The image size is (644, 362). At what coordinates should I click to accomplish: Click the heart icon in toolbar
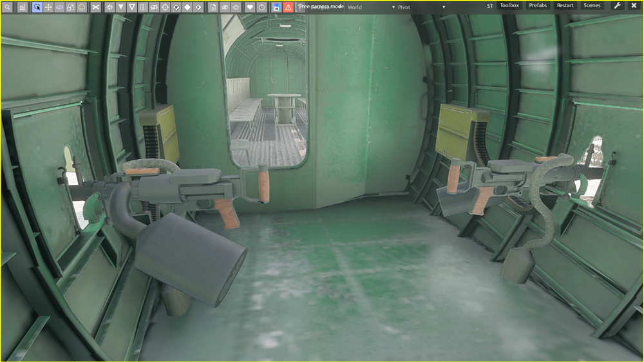251,7
